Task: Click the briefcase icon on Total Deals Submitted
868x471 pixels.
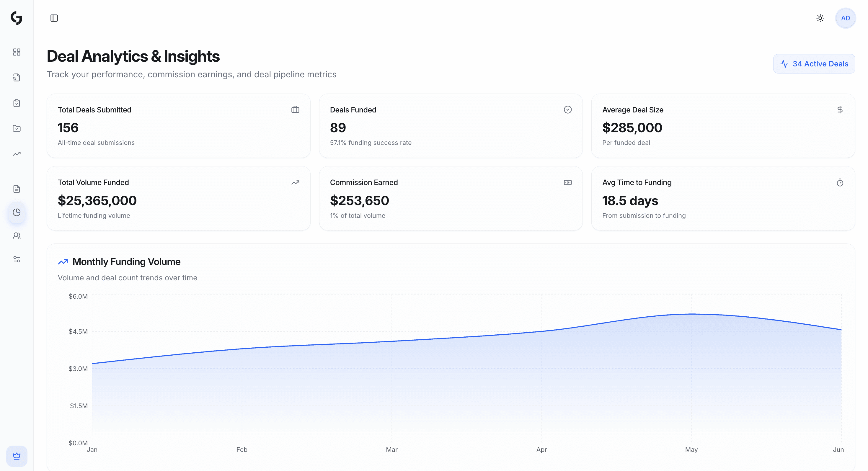Action: (295, 109)
